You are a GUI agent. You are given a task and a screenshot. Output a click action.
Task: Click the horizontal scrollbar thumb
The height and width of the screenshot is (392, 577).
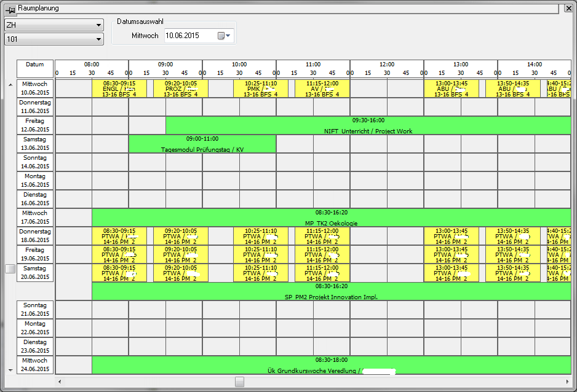pyautogui.click(x=239, y=382)
